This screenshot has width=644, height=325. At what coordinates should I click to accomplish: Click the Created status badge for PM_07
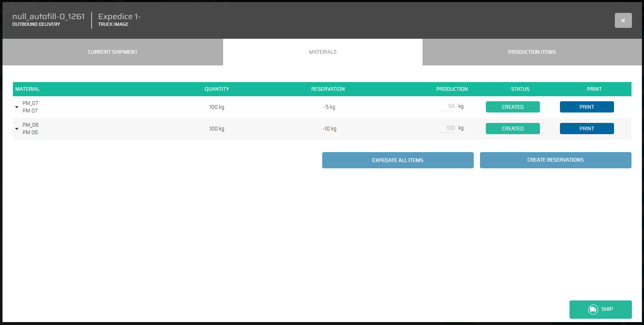coord(512,107)
